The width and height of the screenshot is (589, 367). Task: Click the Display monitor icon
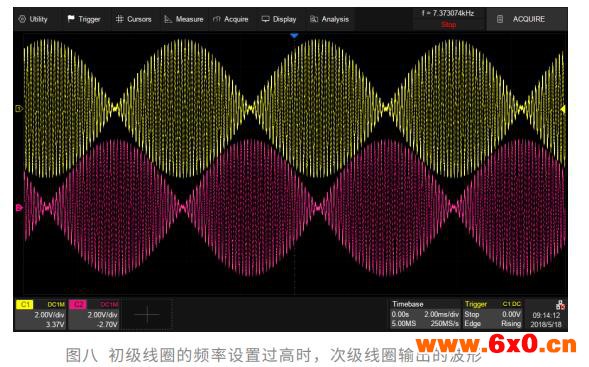[x=265, y=19]
